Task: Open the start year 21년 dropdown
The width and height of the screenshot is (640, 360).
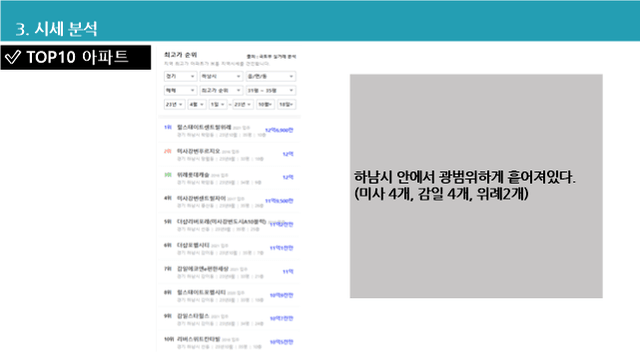Action: pyautogui.click(x=174, y=104)
